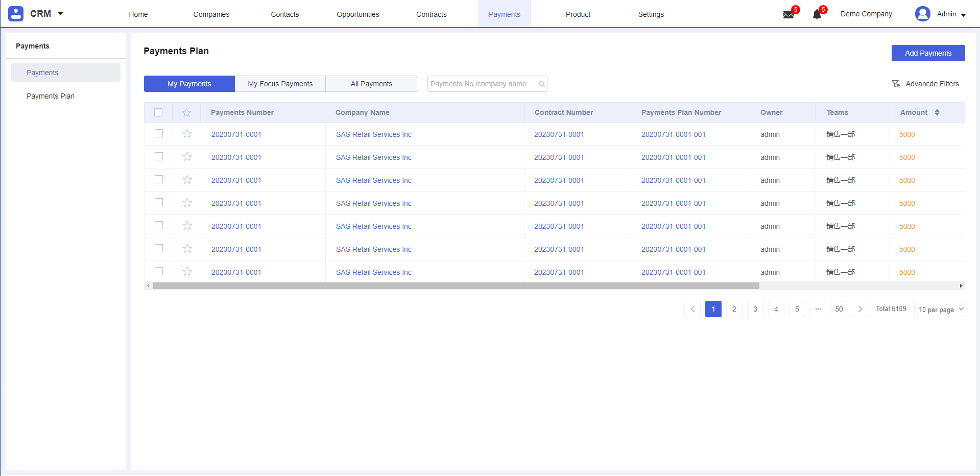The image size is (980, 476).
Task: Open the Opportunities menu
Action: [x=358, y=14]
